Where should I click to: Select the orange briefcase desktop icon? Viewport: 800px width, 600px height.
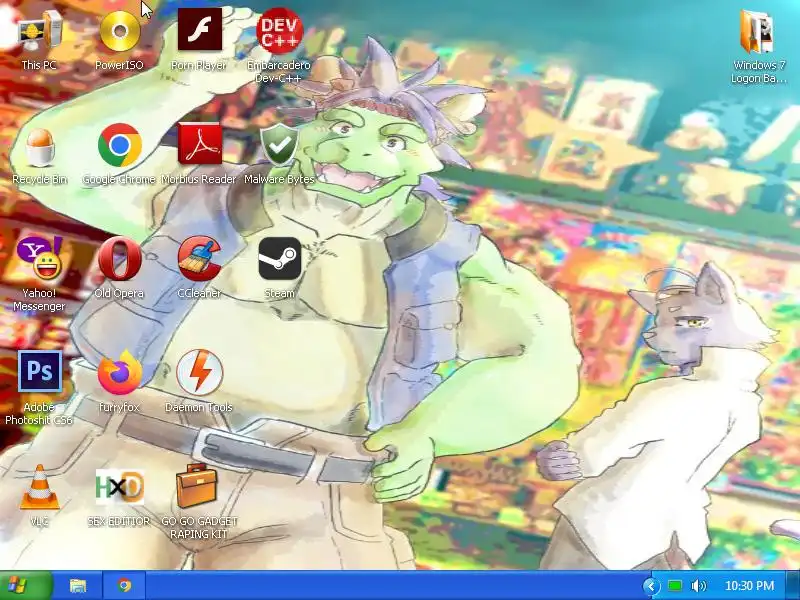pos(197,486)
